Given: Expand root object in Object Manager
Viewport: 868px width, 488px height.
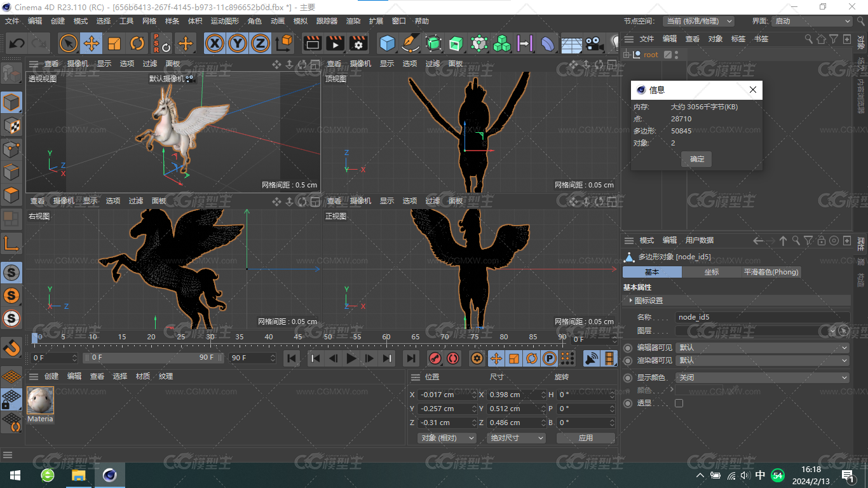Looking at the screenshot, I should click(627, 55).
